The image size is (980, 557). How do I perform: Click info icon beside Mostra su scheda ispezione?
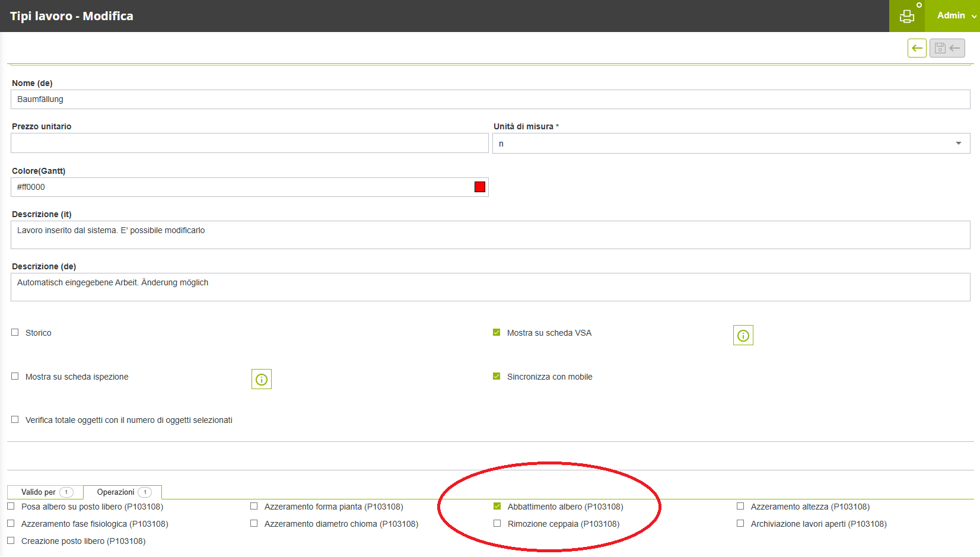[x=261, y=379]
